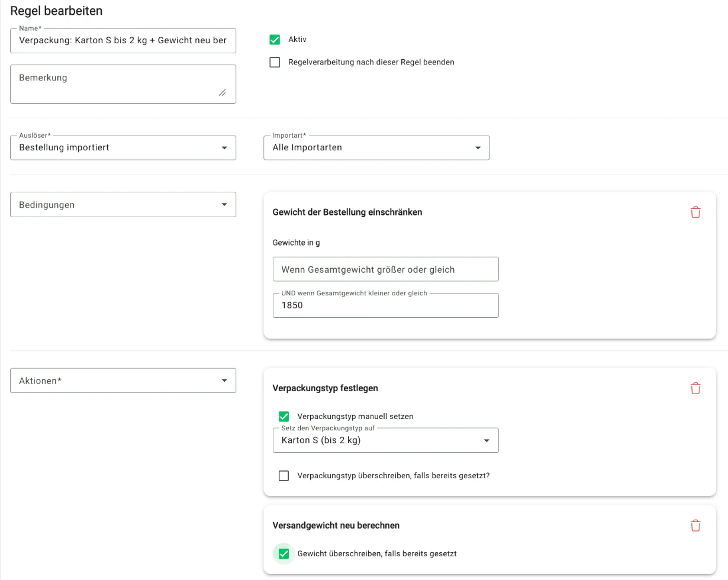Focus the rule Name input field
728x580 pixels.
point(123,41)
